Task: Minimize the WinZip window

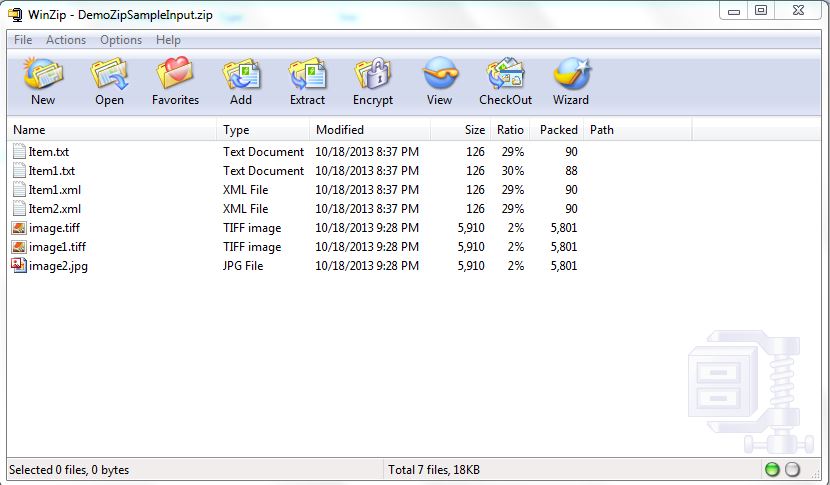Action: click(x=734, y=11)
